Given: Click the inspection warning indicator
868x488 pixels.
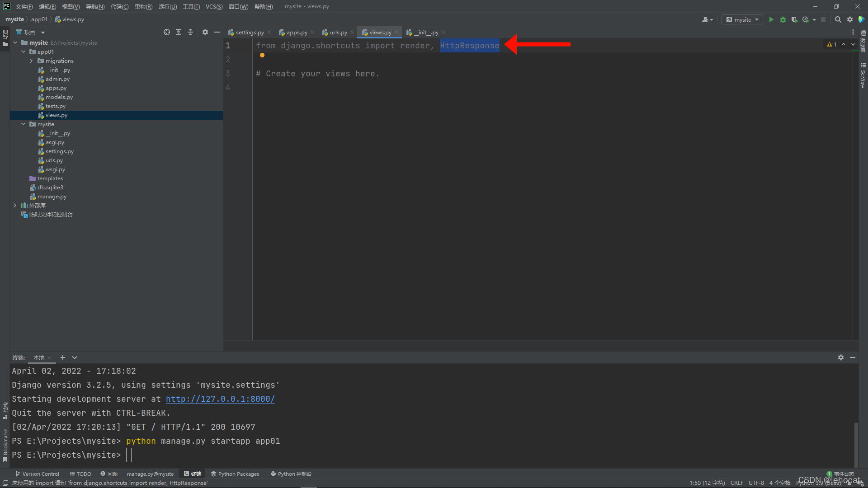Looking at the screenshot, I should coord(831,44).
